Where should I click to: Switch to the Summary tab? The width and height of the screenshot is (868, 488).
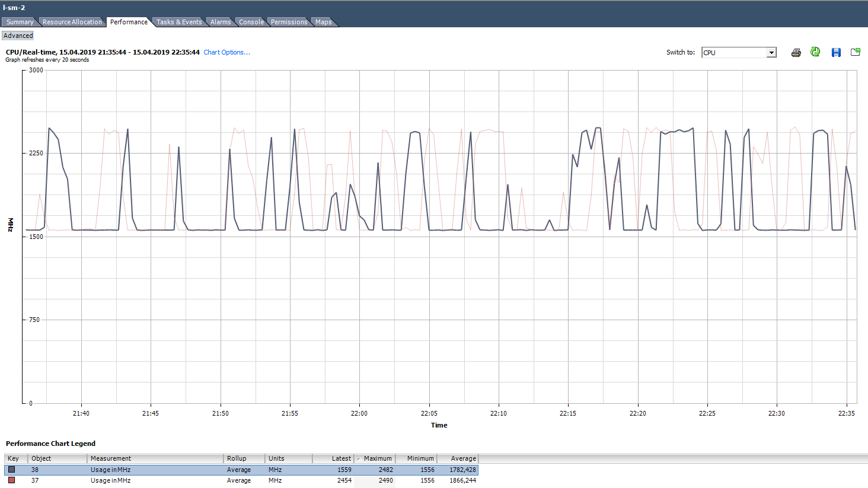pyautogui.click(x=20, y=22)
